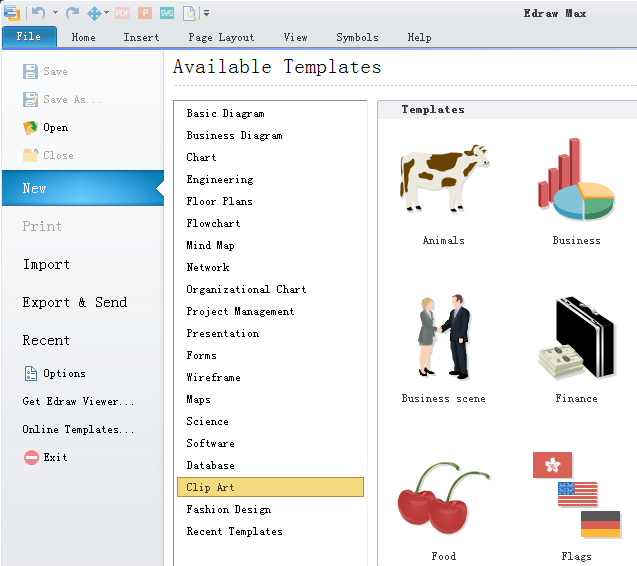
Task: Open the Symbols tab
Action: click(x=357, y=37)
